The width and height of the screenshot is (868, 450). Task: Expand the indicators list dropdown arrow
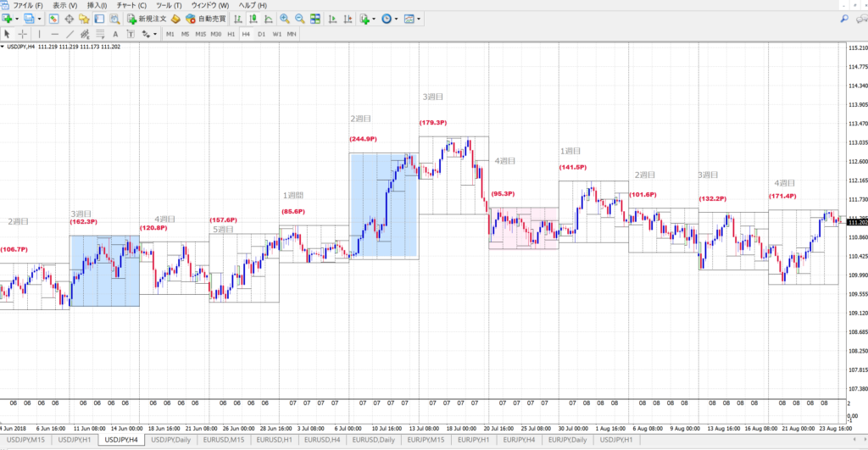point(374,19)
